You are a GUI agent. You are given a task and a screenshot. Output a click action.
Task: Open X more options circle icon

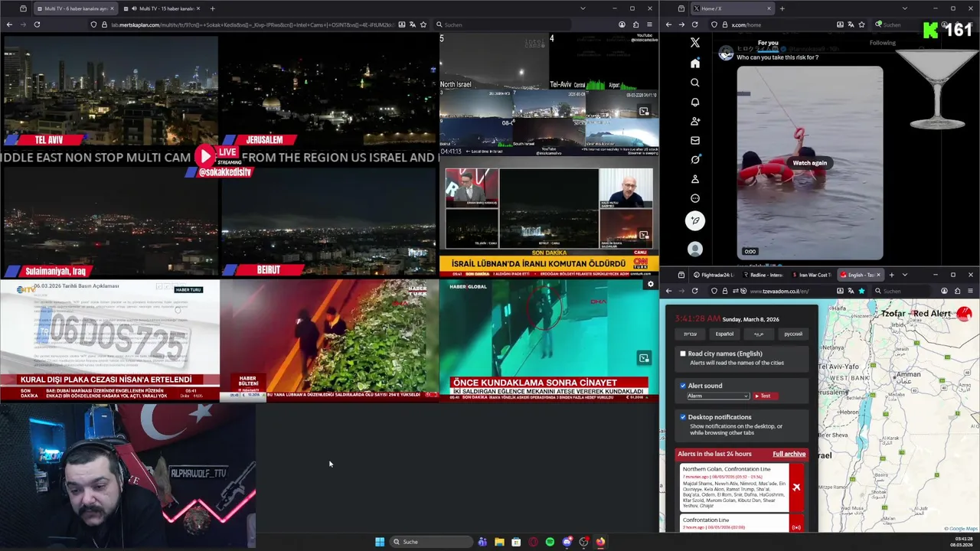695,198
